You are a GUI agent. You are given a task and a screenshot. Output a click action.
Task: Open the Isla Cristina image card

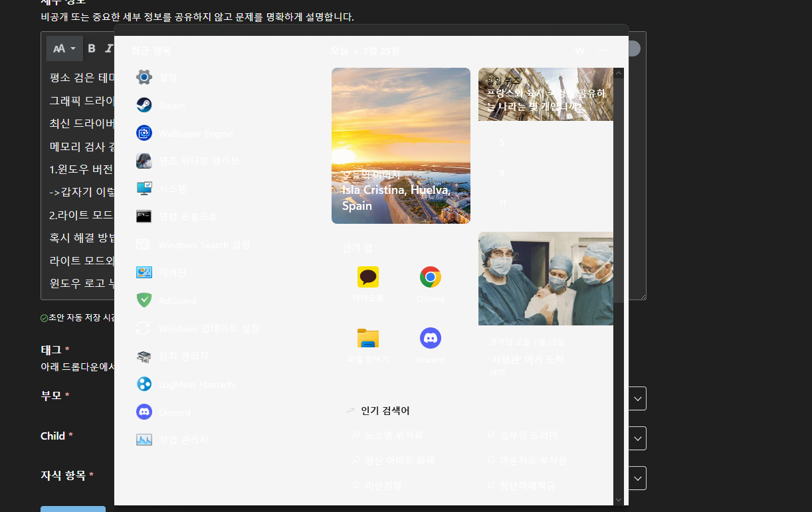(401, 146)
